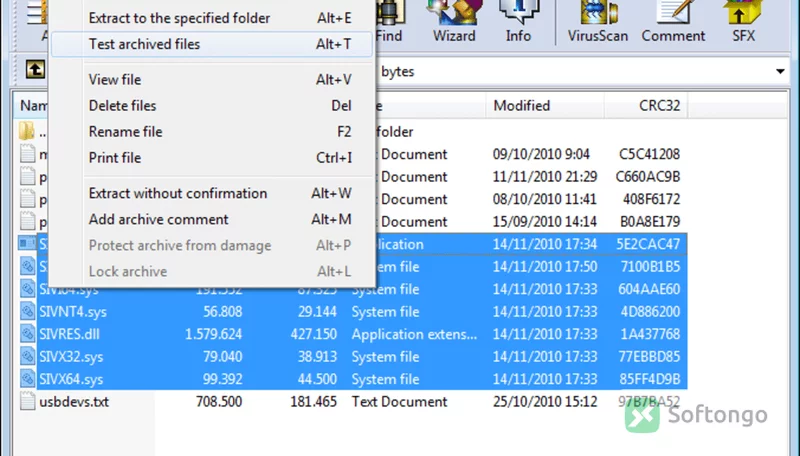This screenshot has height=456, width=800.
Task: Sort by the CRC32 column header
Action: click(x=646, y=106)
